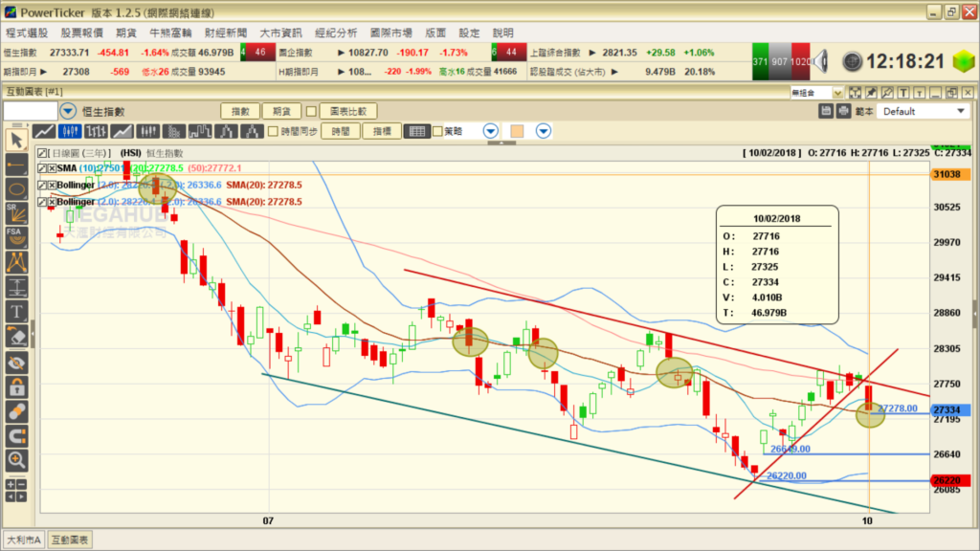Enable the 策略 checkbox
Viewport: 980px width, 551px height.
[437, 131]
